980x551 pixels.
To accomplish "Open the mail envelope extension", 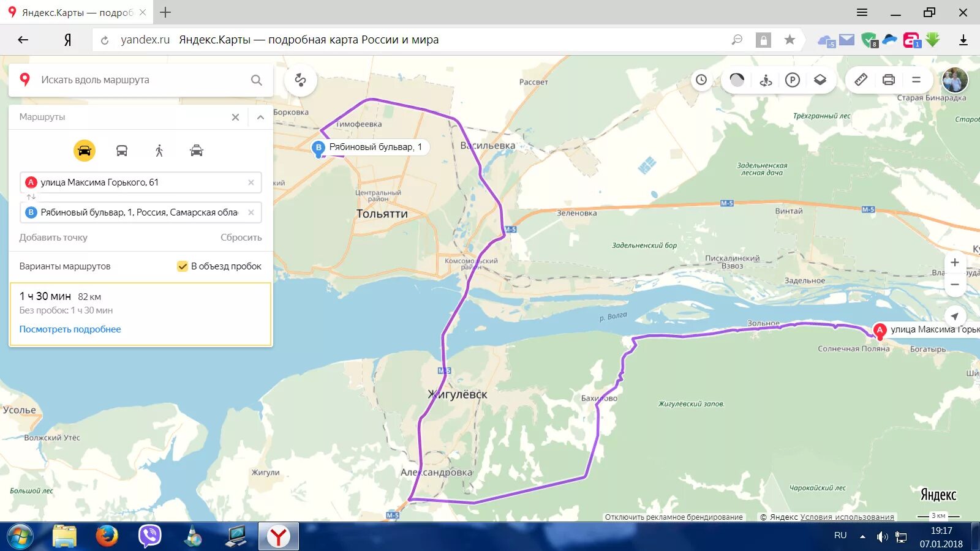I will (x=847, y=40).
